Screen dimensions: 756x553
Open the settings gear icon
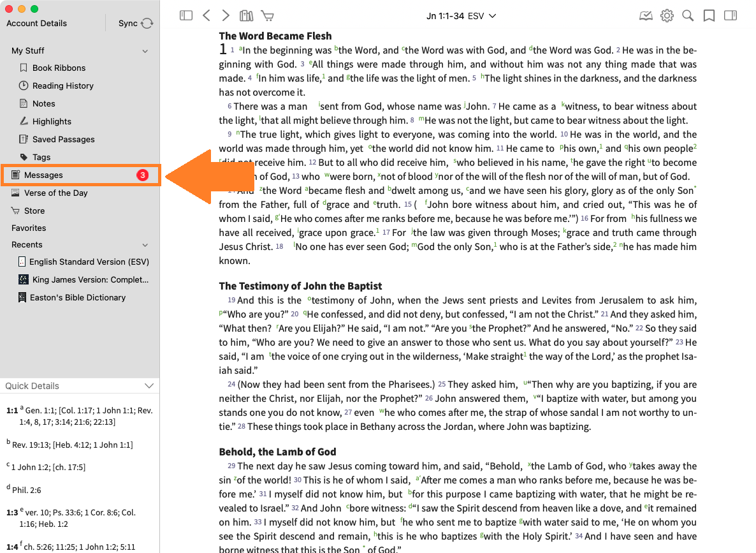667,16
